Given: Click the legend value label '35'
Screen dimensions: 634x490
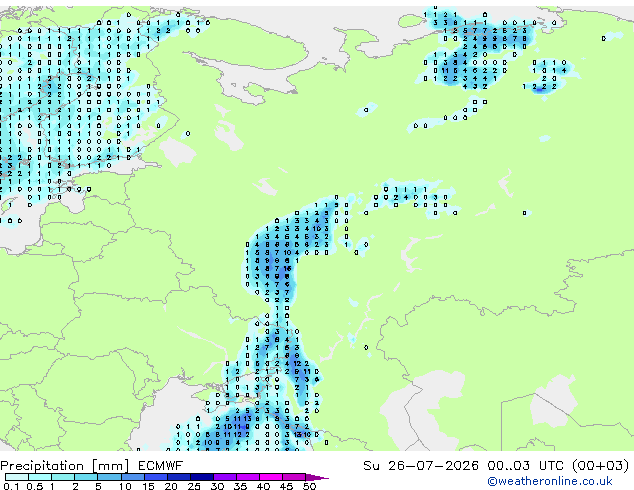Looking at the screenshot, I should coord(240,486).
